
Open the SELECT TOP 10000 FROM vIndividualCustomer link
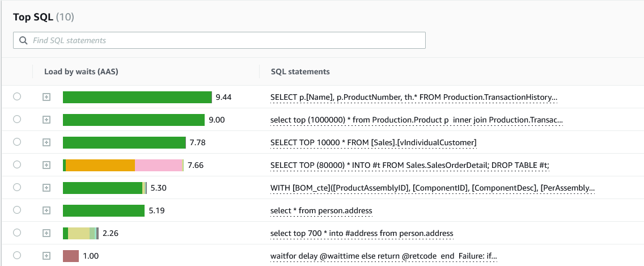[373, 142]
